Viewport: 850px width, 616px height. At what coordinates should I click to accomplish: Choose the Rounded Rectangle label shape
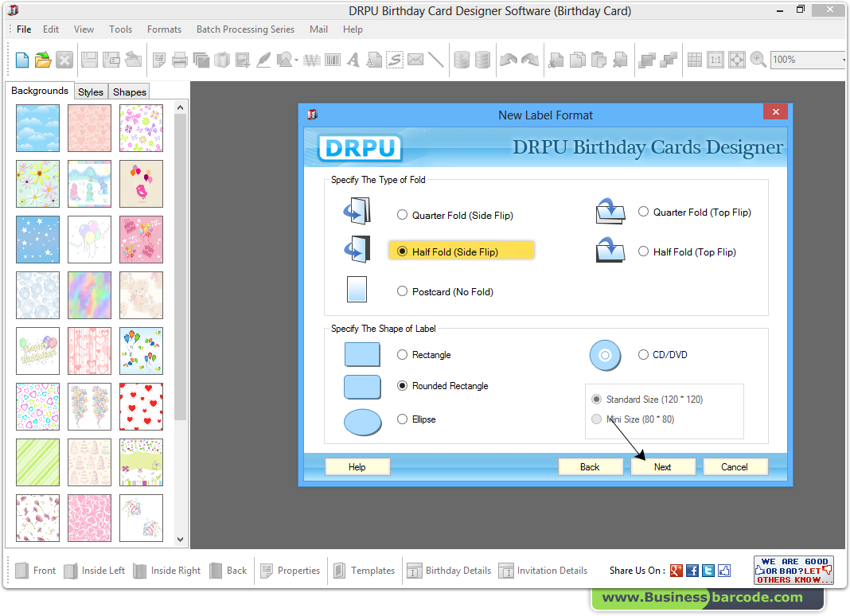pyautogui.click(x=402, y=385)
